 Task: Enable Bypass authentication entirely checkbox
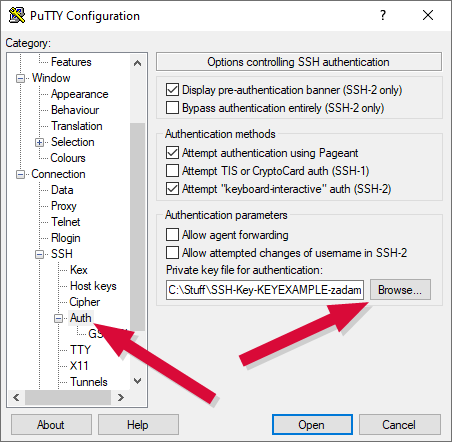coord(172,108)
